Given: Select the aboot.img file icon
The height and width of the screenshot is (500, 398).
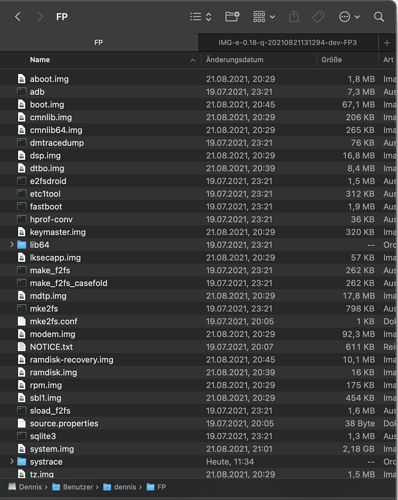Looking at the screenshot, I should pos(22,79).
